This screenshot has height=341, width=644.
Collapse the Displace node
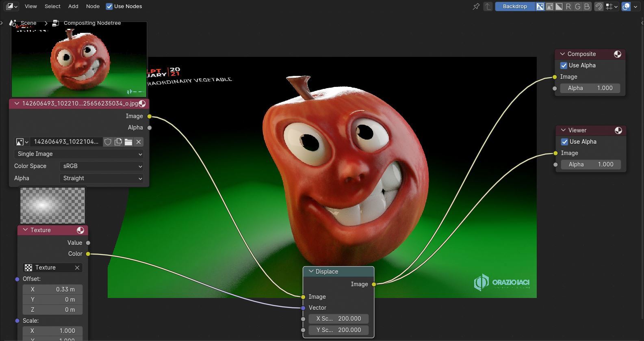tap(311, 272)
